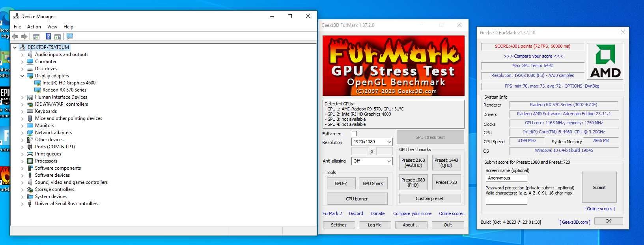This screenshot has width=644, height=245.
Task: Click the Storage controllers category icon
Action: click(x=30, y=189)
